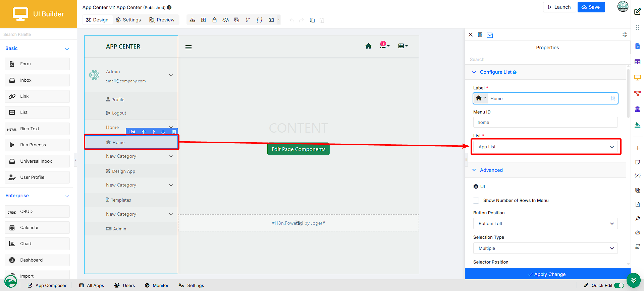Click Apply Change button

[547, 274]
